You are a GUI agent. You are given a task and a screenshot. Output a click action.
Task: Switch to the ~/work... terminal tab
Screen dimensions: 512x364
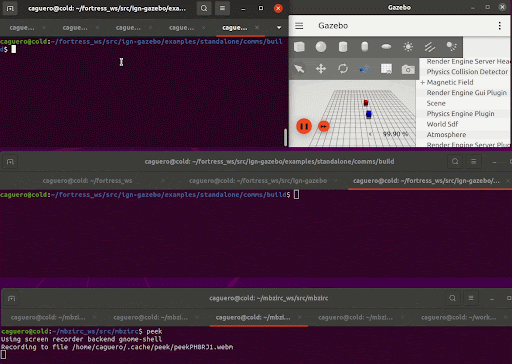click(458, 317)
